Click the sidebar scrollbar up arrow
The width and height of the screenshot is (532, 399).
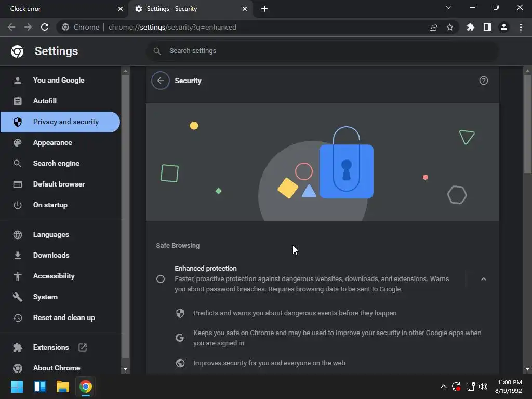[125, 71]
